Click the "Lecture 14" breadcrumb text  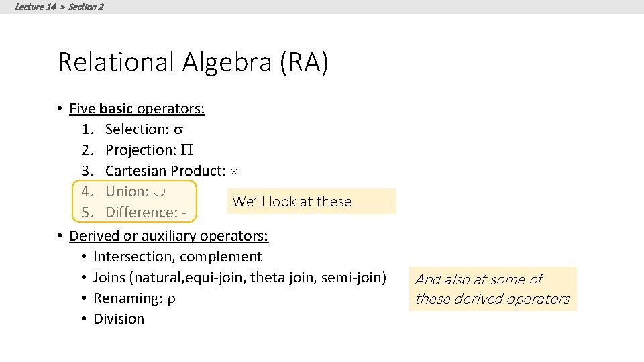[x=36, y=7]
